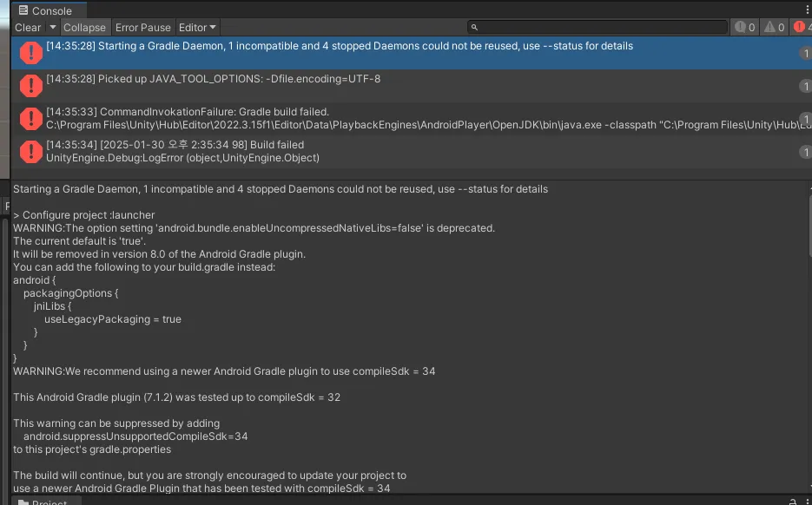Toggle Error Pause in the Console
This screenshot has width=812, height=505.
[x=143, y=28]
